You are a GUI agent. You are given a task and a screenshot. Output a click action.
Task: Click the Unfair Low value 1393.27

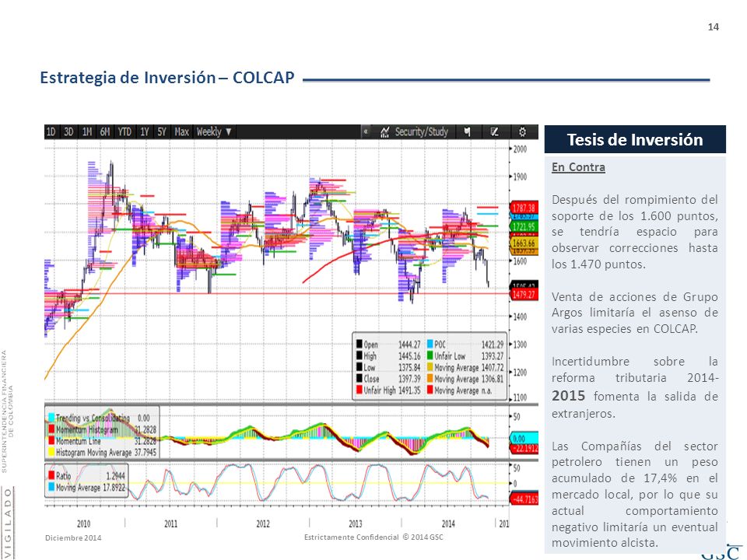tap(492, 355)
